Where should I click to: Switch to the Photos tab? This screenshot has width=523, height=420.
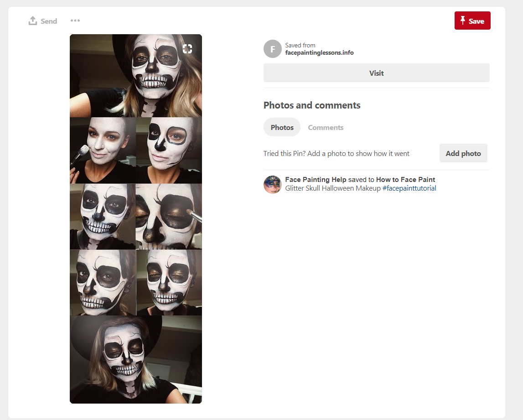click(282, 127)
